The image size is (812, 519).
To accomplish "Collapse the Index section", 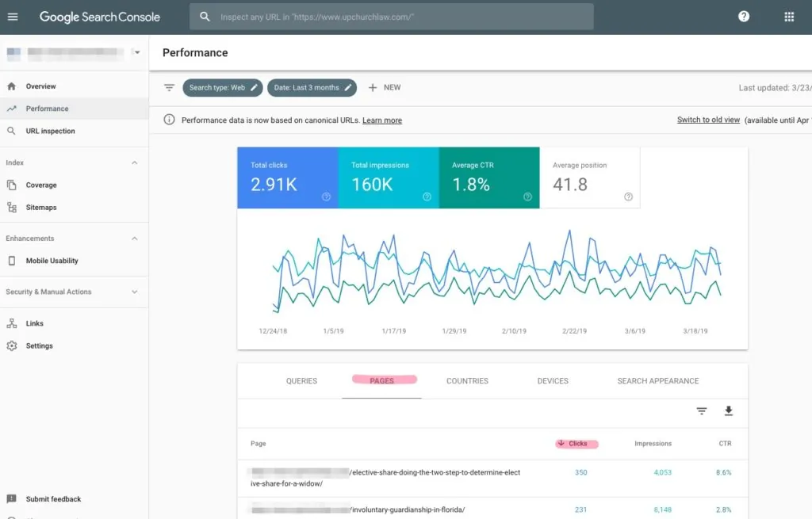I will (x=134, y=162).
